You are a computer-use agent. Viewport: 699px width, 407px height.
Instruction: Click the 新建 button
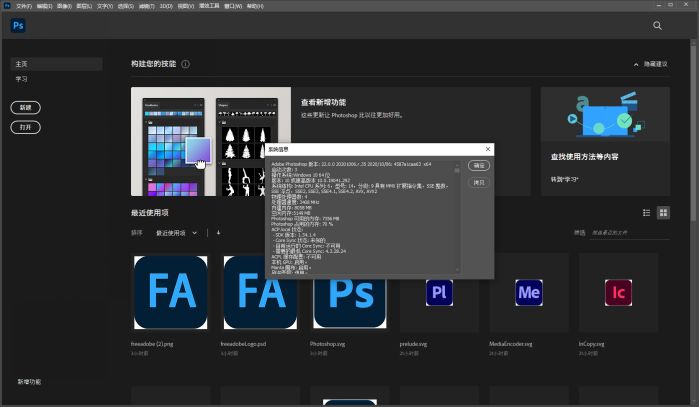coord(25,107)
